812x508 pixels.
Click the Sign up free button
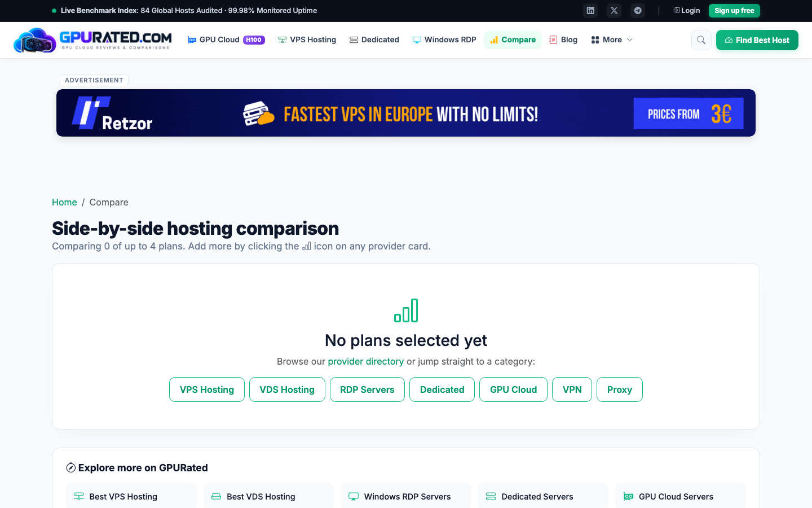[734, 10]
